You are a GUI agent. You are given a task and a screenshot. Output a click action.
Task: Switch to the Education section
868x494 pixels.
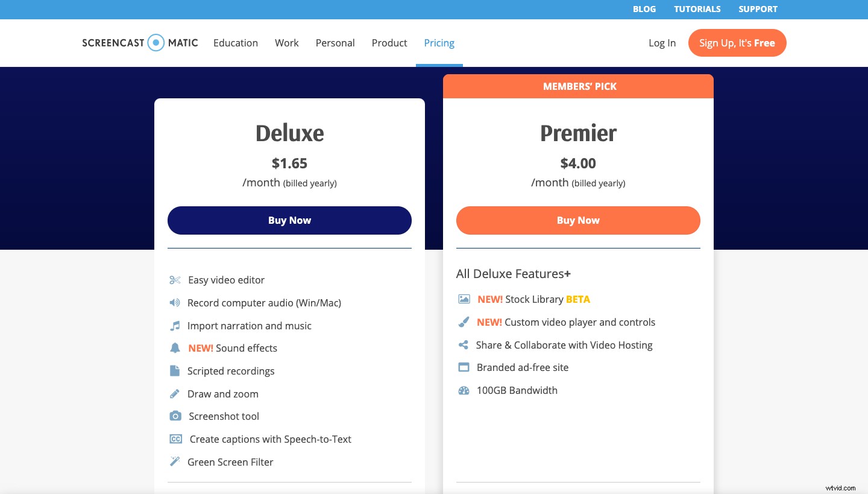point(236,43)
